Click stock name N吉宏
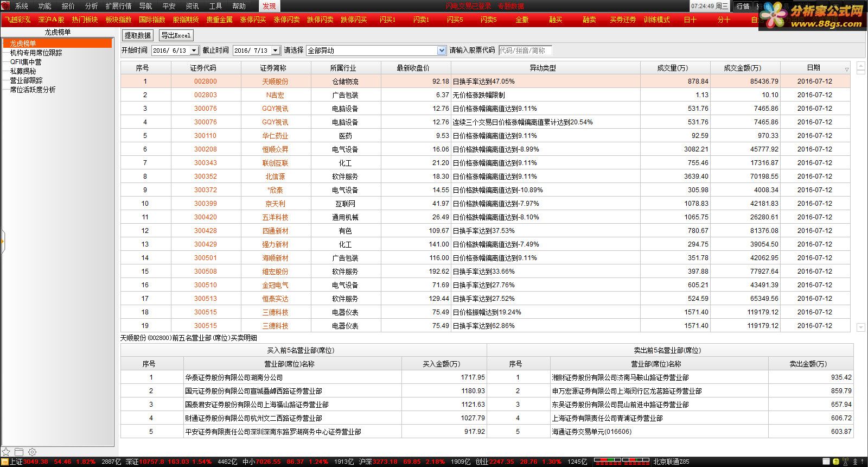Image resolution: width=868 pixels, height=467 pixels. pos(275,95)
